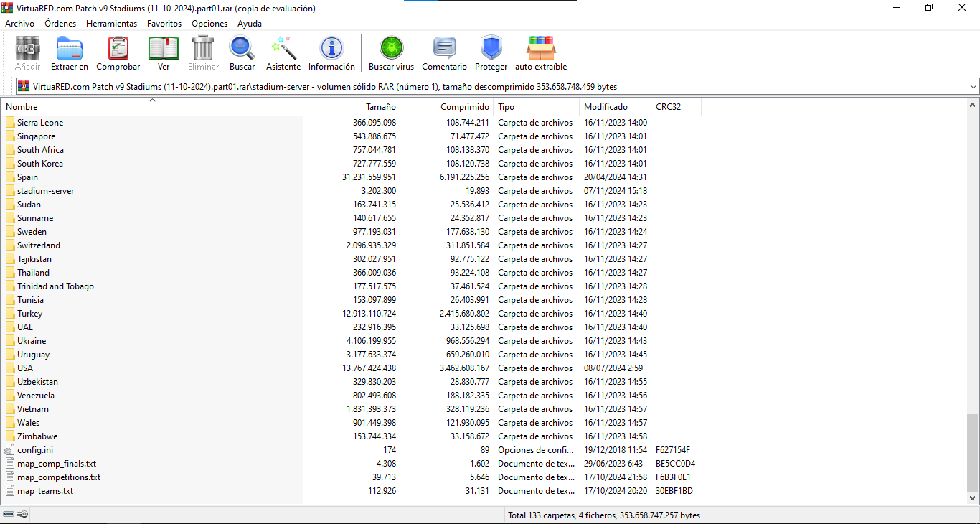Select the Ukraine folder
Image resolution: width=980 pixels, height=524 pixels.
(x=32, y=341)
